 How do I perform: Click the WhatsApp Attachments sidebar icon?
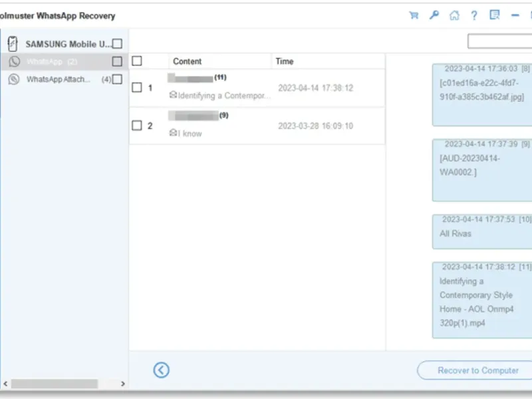coord(14,79)
